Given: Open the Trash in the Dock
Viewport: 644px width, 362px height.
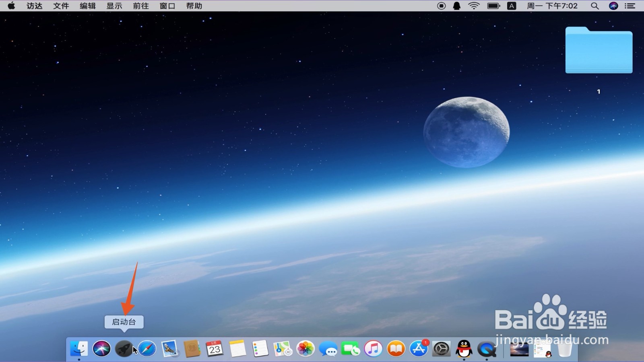Looking at the screenshot, I should click(565, 348).
